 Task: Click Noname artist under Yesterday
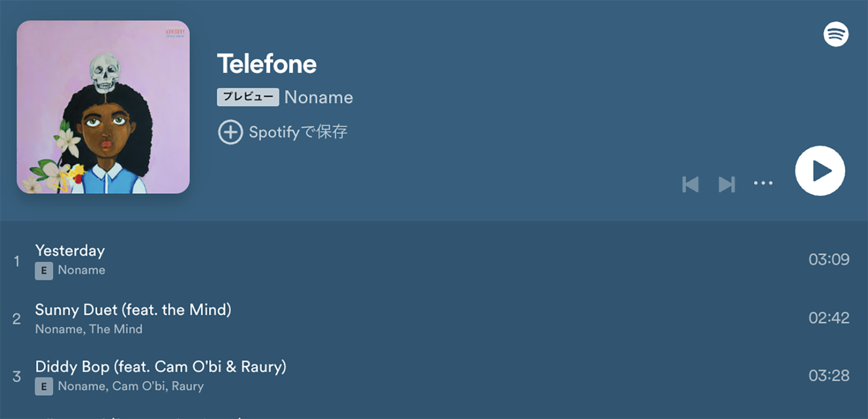81,270
